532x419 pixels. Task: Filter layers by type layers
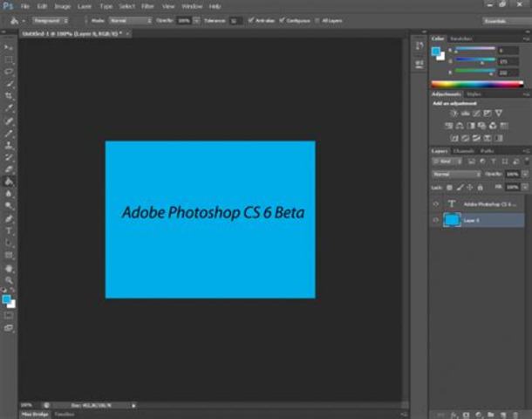[494, 161]
